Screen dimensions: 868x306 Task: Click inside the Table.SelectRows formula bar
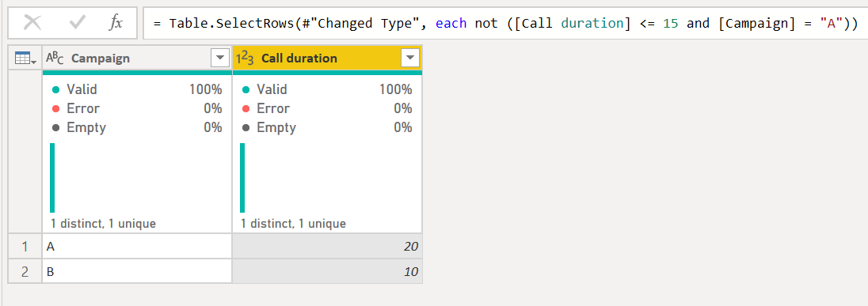504,23
